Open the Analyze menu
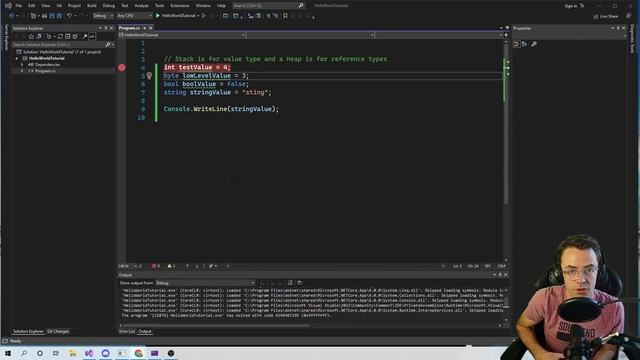This screenshot has height=360, width=640. tap(141, 6)
